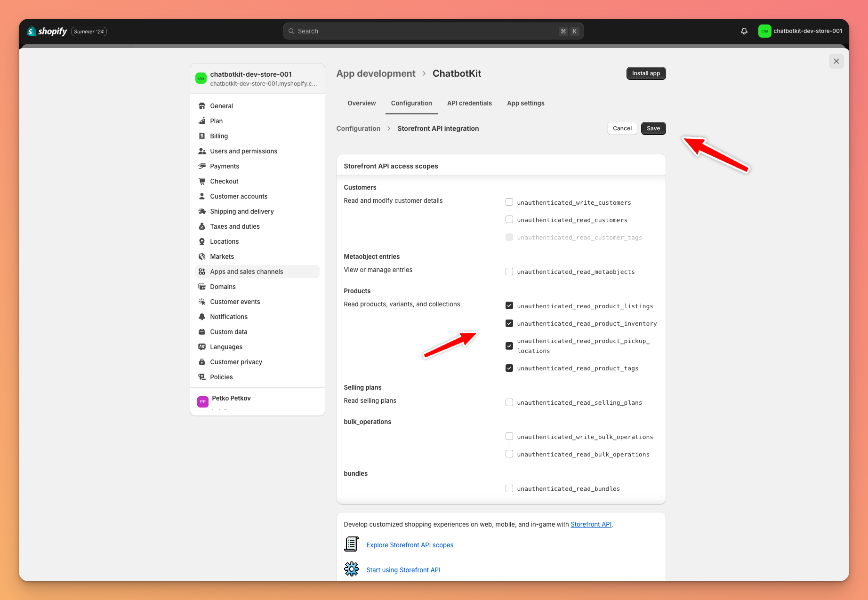Click the Domains sidebar icon
This screenshot has height=600, width=868.
202,287
